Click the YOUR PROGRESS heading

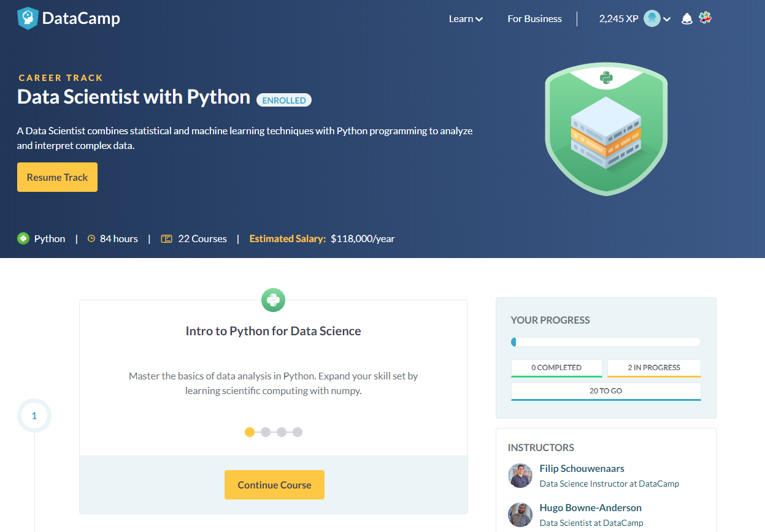tap(550, 320)
